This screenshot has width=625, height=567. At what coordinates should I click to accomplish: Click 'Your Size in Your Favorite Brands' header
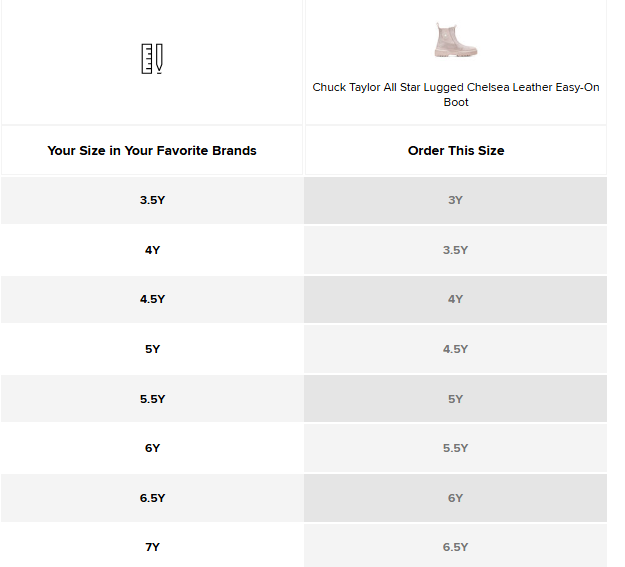[152, 151]
